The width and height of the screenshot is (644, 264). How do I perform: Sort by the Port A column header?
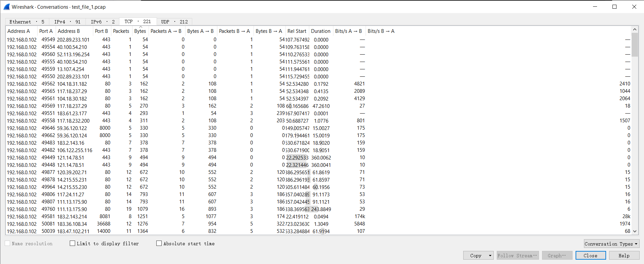(x=46, y=31)
